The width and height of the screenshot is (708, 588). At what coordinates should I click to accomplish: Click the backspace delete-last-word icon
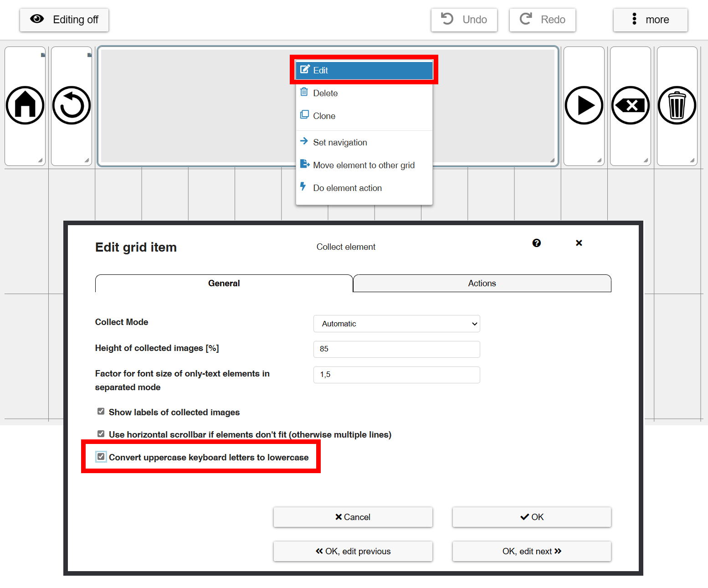pyautogui.click(x=631, y=105)
